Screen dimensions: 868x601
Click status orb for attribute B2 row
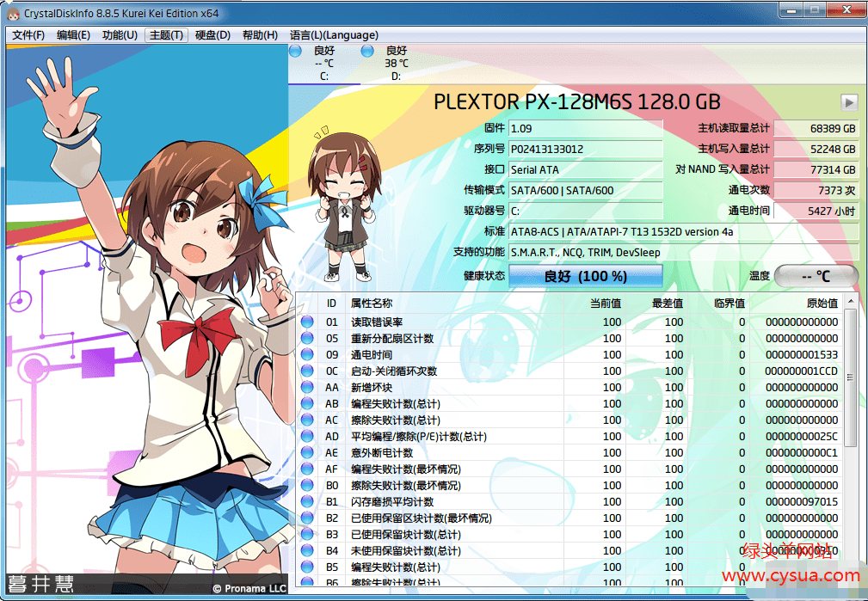[307, 518]
